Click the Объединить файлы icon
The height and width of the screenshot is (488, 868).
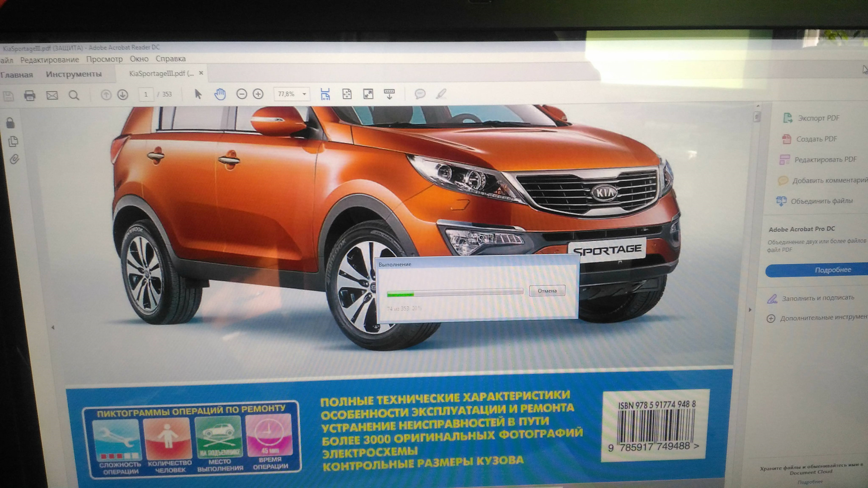tap(781, 201)
